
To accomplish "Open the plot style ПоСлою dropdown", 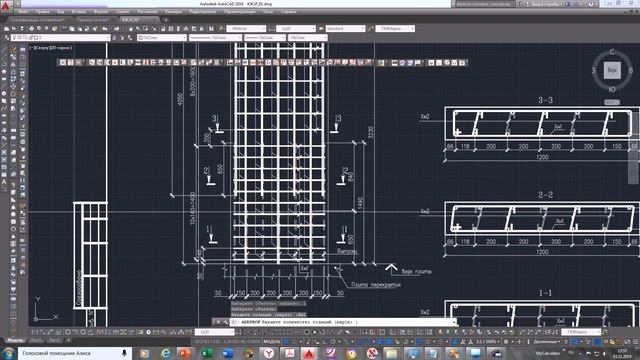I will click(307, 38).
